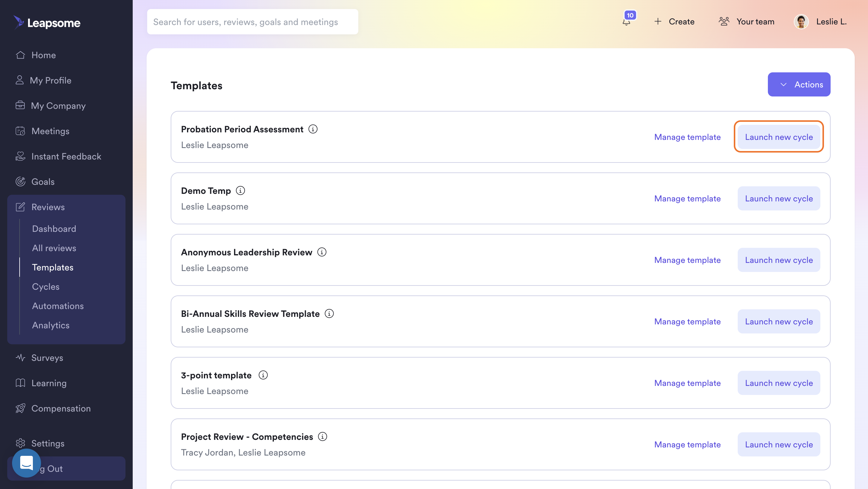Manage template for Demo Temp
The height and width of the screenshot is (489, 868).
coord(687,198)
